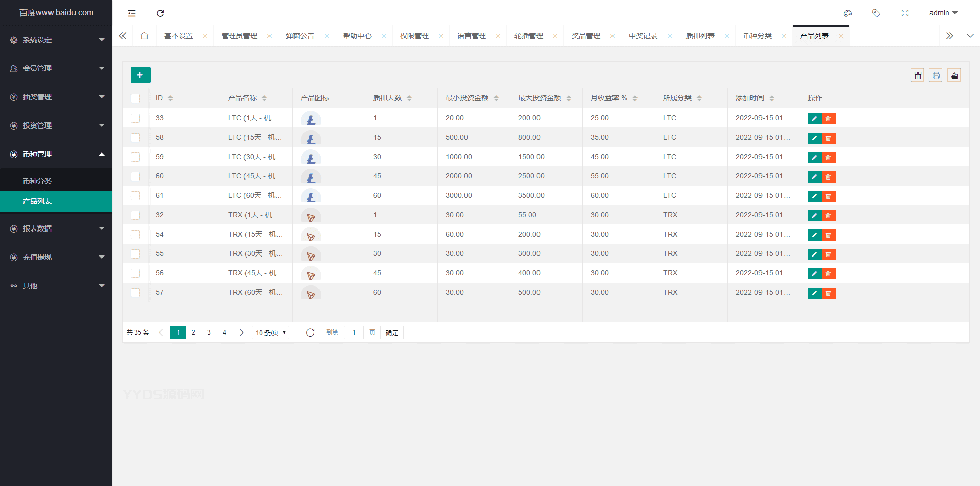Go to the home tab icon
980x486 pixels.
pyautogui.click(x=144, y=36)
